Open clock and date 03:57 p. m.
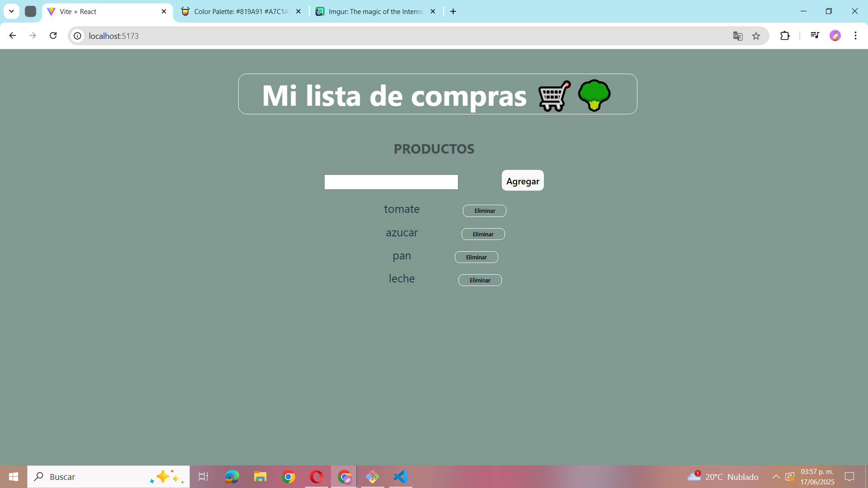Image resolution: width=868 pixels, height=488 pixels. 817,477
